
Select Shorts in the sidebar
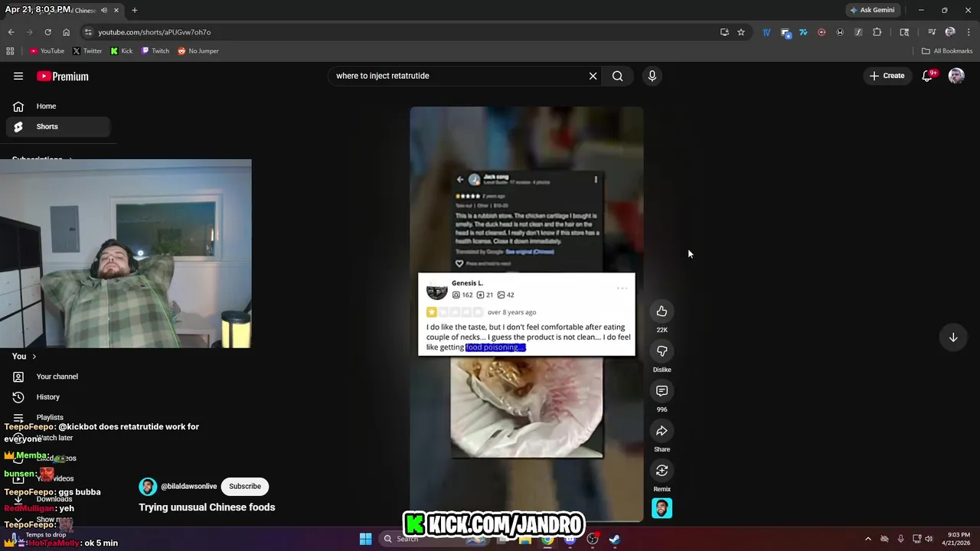tap(57, 126)
